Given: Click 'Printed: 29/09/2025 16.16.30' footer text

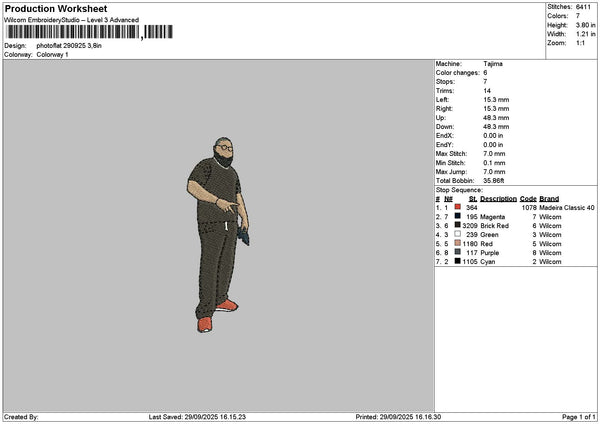Looking at the screenshot, I should (398, 417).
